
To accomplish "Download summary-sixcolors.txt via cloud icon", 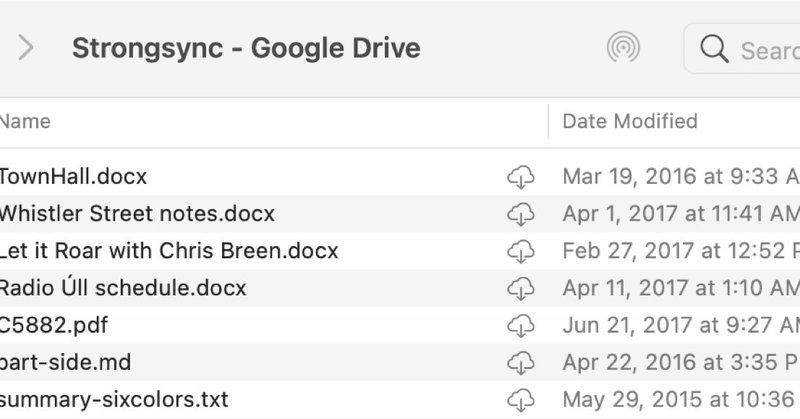I will click(x=521, y=401).
